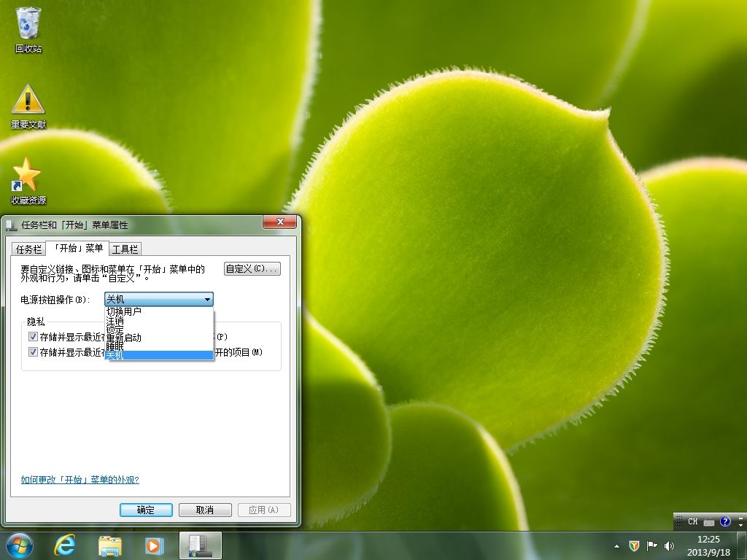Open the Recycle Bin (回收站) desktop icon
Screen dimensions: 747x560
[28, 29]
